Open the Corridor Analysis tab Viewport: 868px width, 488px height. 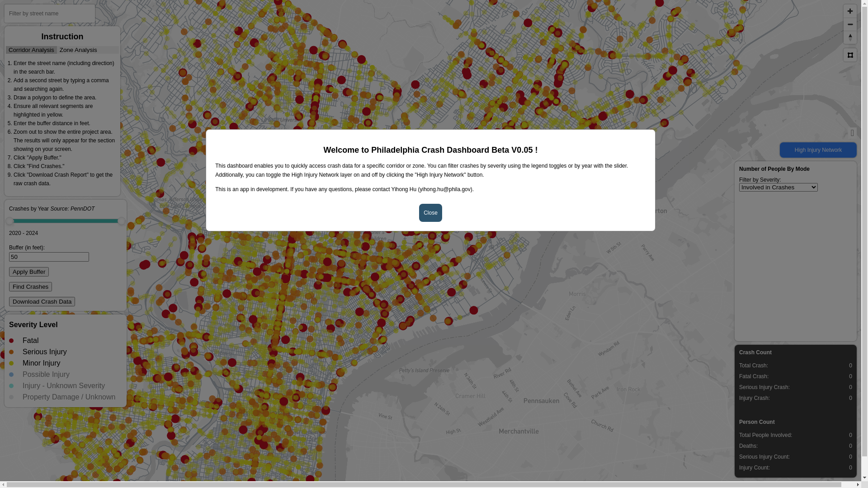point(31,50)
